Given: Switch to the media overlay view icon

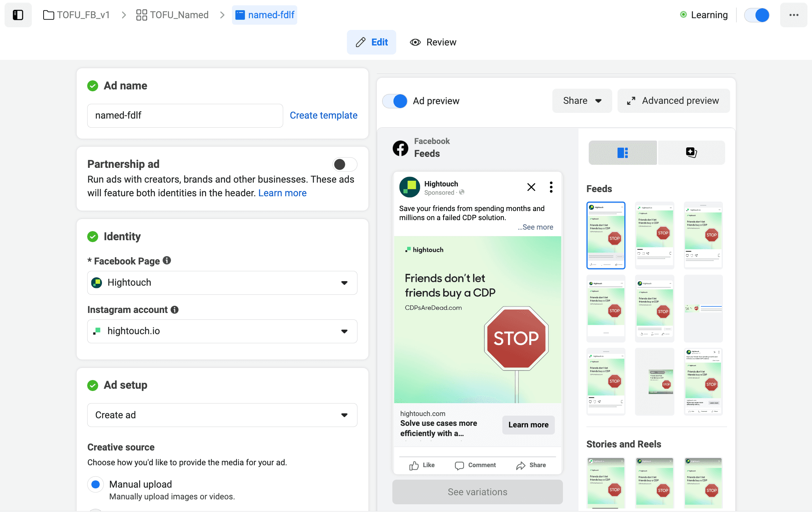Looking at the screenshot, I should (x=691, y=153).
